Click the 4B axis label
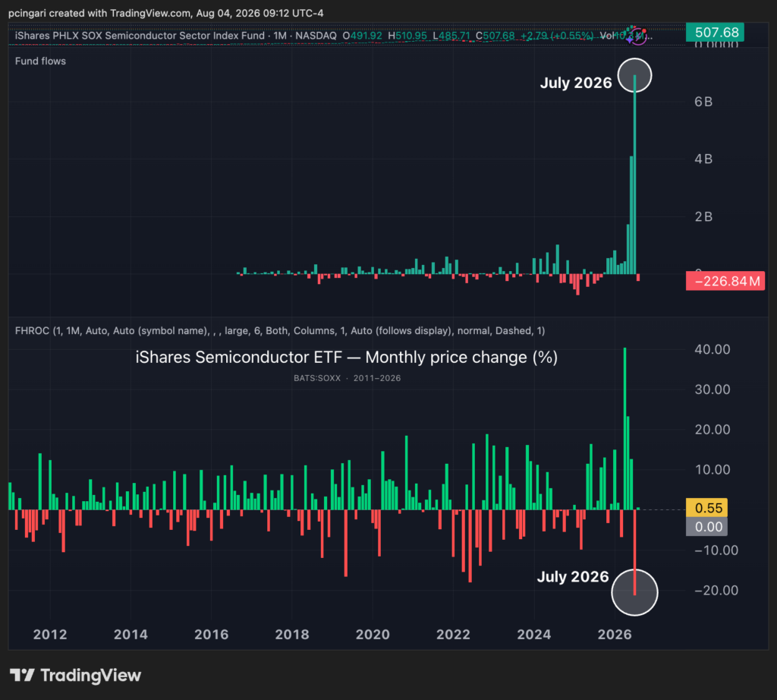Image resolution: width=777 pixels, height=700 pixels. click(703, 159)
